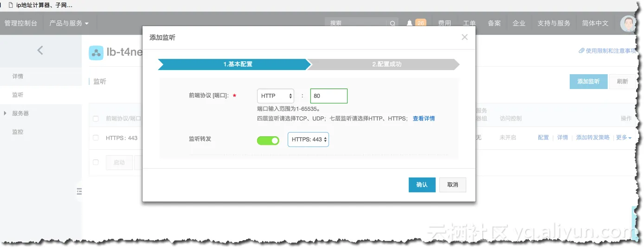The width and height of the screenshot is (644, 248).
Task: Check the HTTPS: 443 row checkbox
Action: point(96,138)
